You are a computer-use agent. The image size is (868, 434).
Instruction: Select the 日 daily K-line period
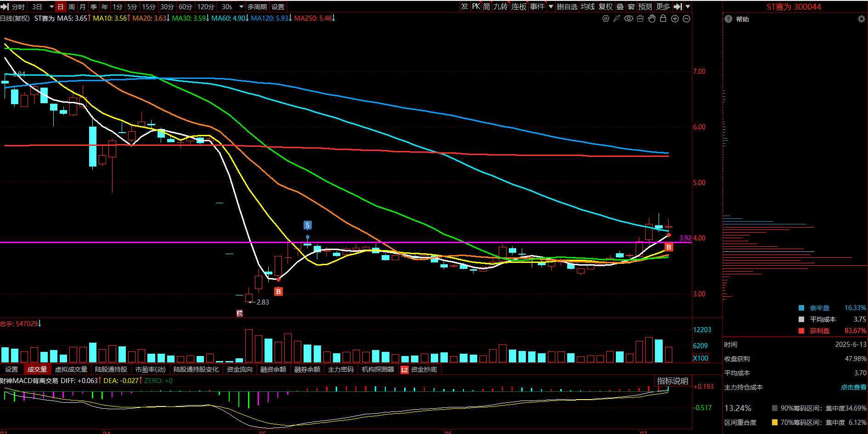point(61,6)
